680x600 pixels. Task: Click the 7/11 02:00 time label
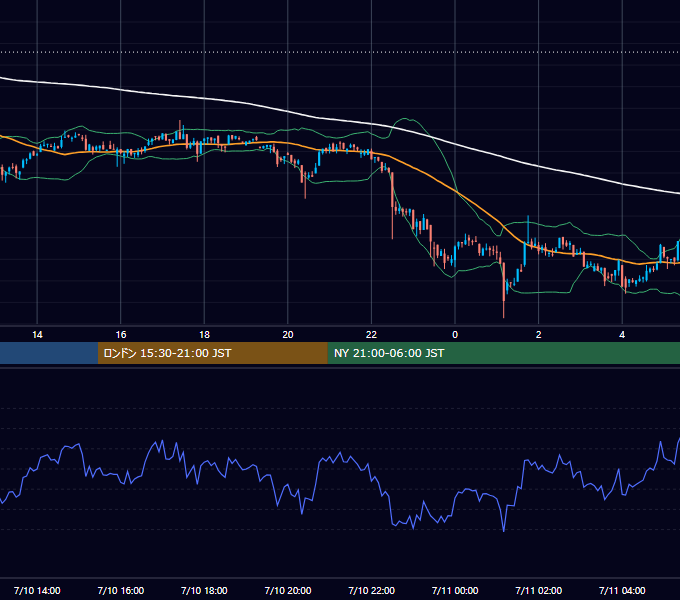click(539, 590)
